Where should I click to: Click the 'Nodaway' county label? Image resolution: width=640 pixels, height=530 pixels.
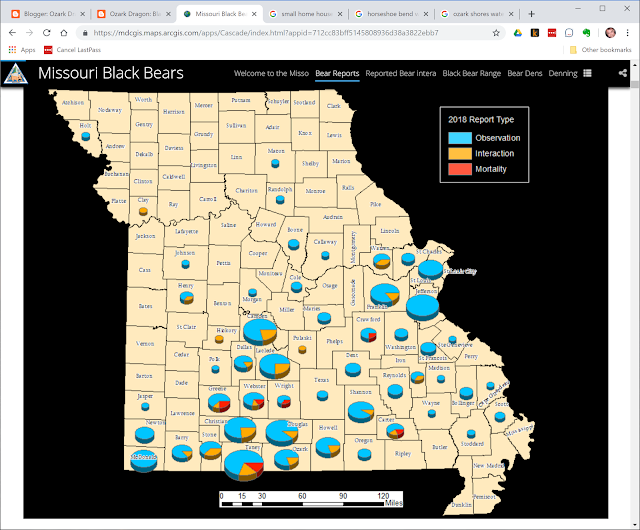click(110, 110)
